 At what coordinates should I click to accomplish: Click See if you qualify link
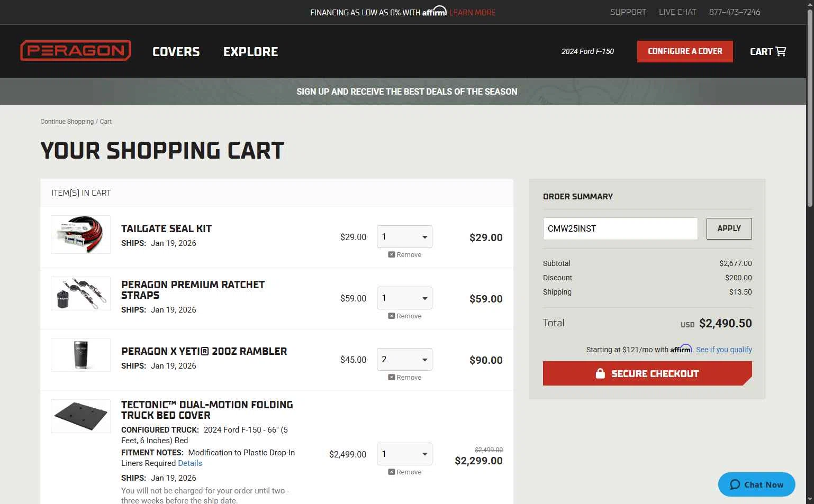(x=724, y=350)
